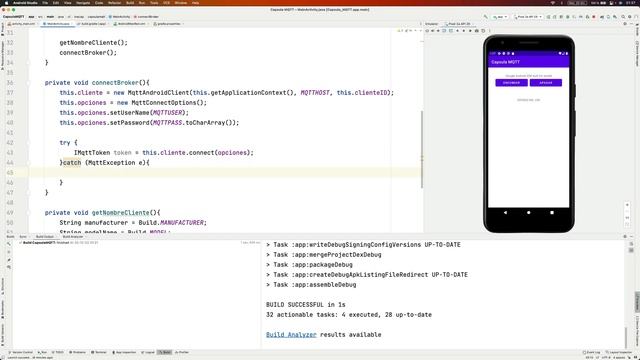
Task: Open the Sync tab in the build panel
Action: 23,237
